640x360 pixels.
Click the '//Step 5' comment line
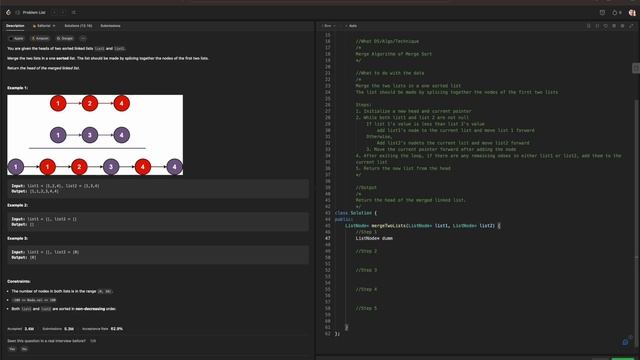point(366,308)
